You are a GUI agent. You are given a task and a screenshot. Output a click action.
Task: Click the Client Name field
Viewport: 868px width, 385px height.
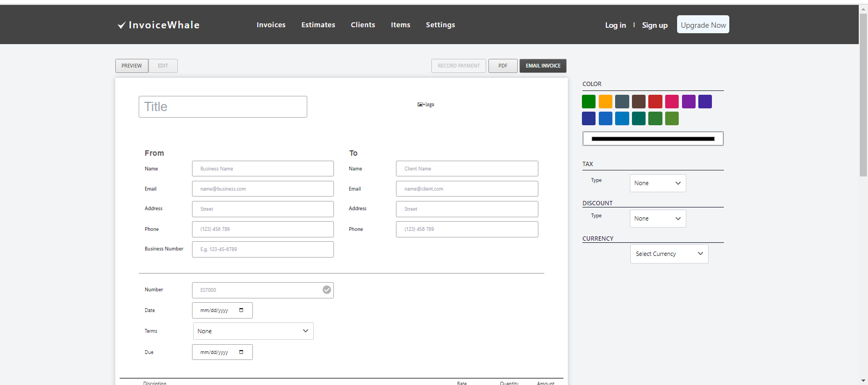467,169
